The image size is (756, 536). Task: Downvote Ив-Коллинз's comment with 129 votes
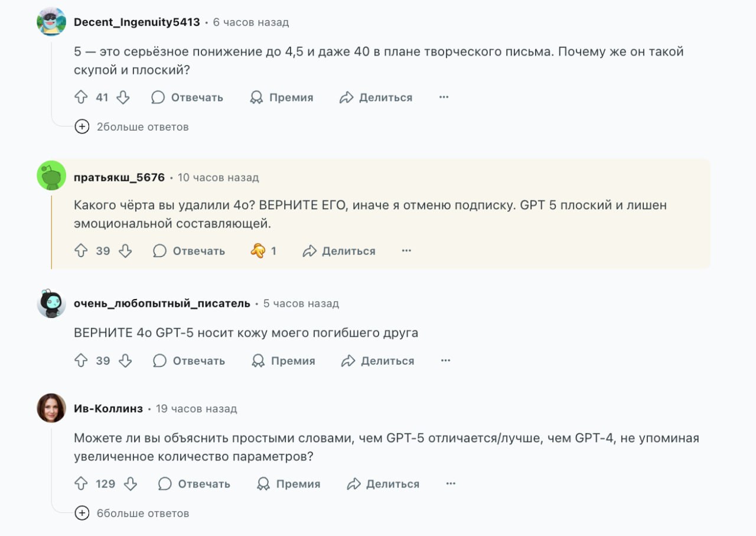130,484
